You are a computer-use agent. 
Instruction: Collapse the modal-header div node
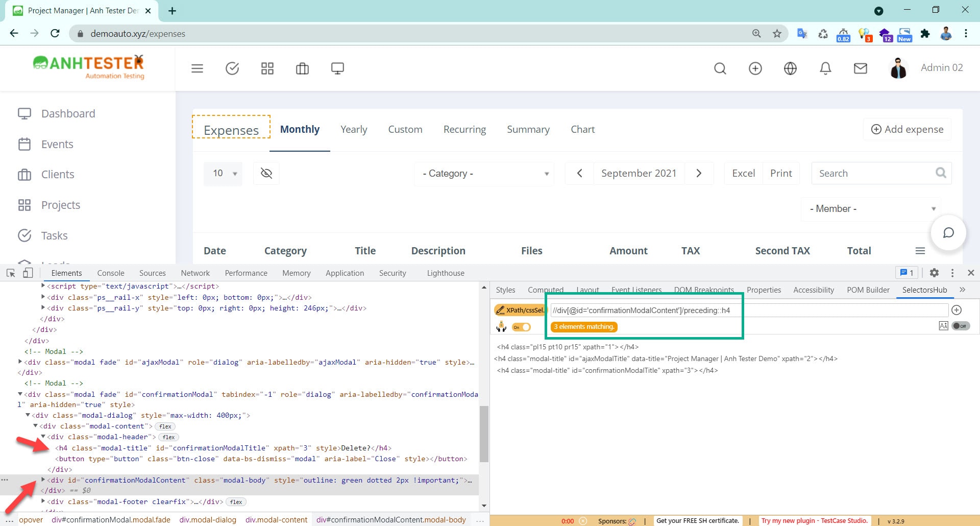coord(43,437)
